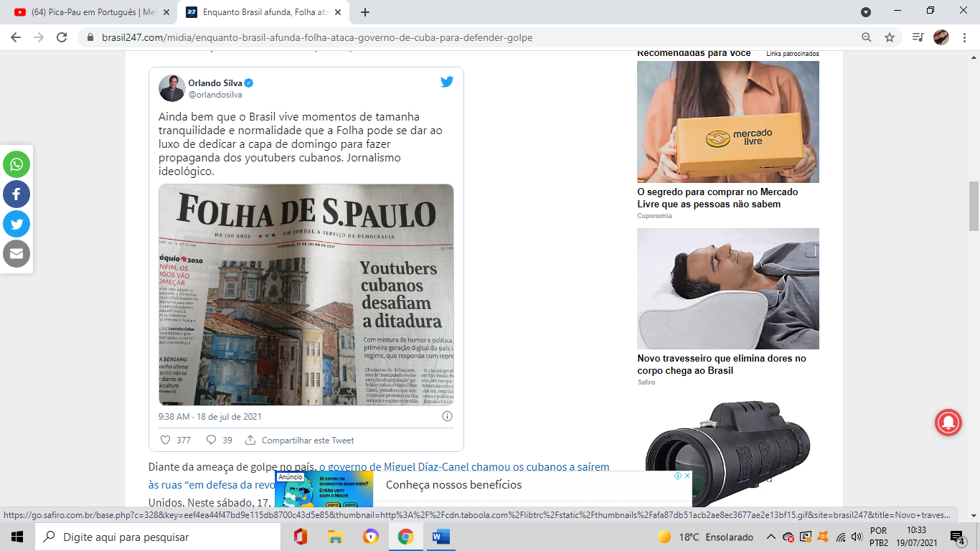This screenshot has width=980, height=551.
Task: Open clock 10:33 19/07/2021
Action: pyautogui.click(x=916, y=537)
